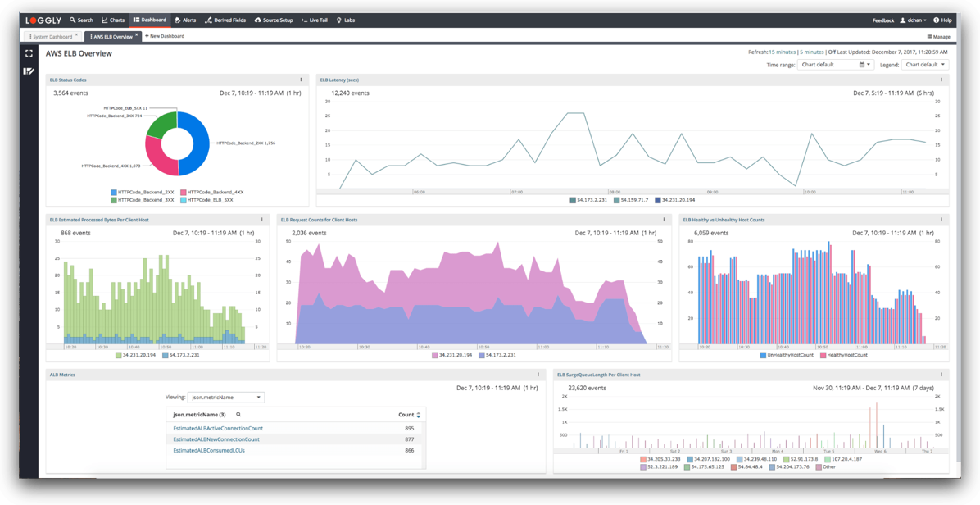Screen dimensions: 980x505
Task: Open the ELB SurgeQueueLength widget options menu
Action: click(x=941, y=375)
